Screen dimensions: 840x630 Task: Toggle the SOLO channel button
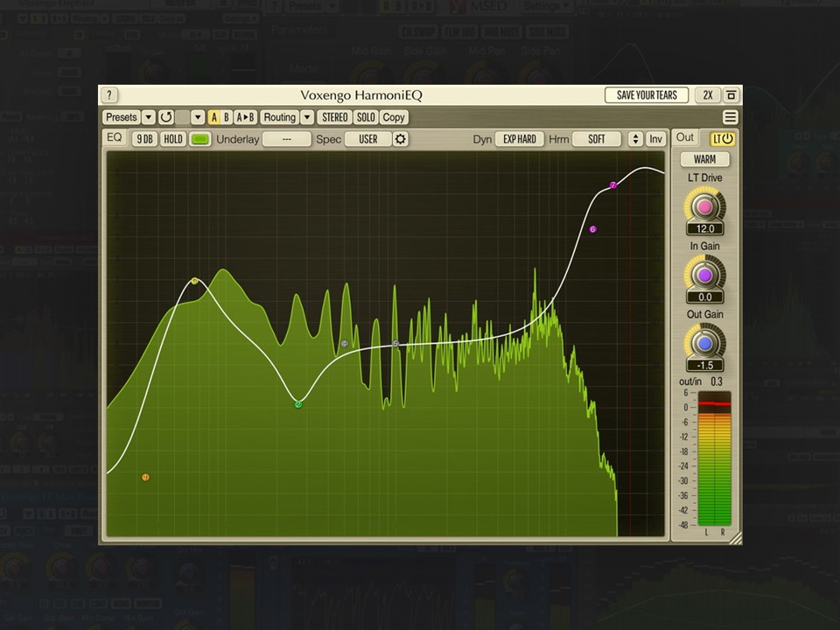[x=366, y=117]
